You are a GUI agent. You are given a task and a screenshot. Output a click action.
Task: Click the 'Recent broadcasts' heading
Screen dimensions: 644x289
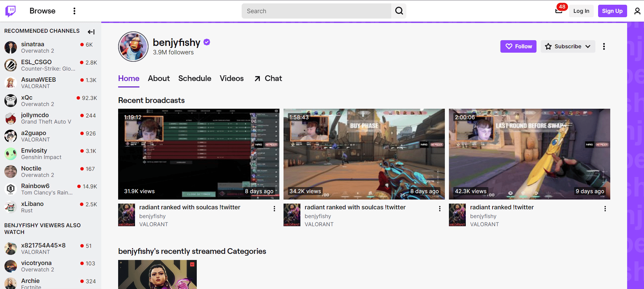pyautogui.click(x=151, y=100)
